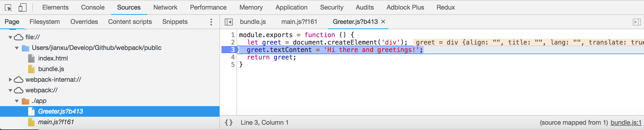Switch to the bundle.js editor tab
This screenshot has height=130, width=644.
[253, 22]
